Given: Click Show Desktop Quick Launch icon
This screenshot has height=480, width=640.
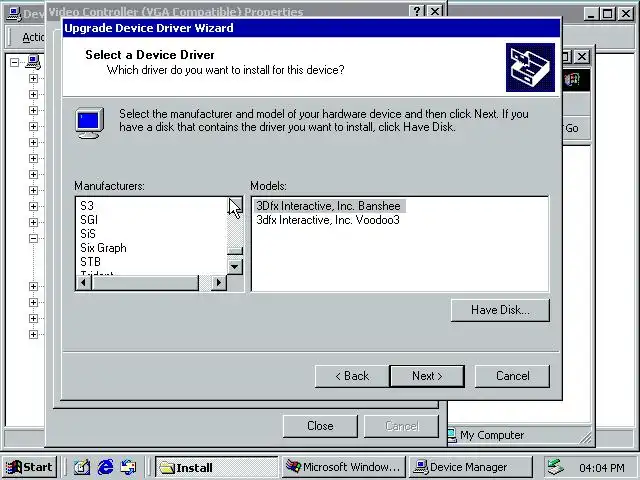Looking at the screenshot, I should [82, 467].
